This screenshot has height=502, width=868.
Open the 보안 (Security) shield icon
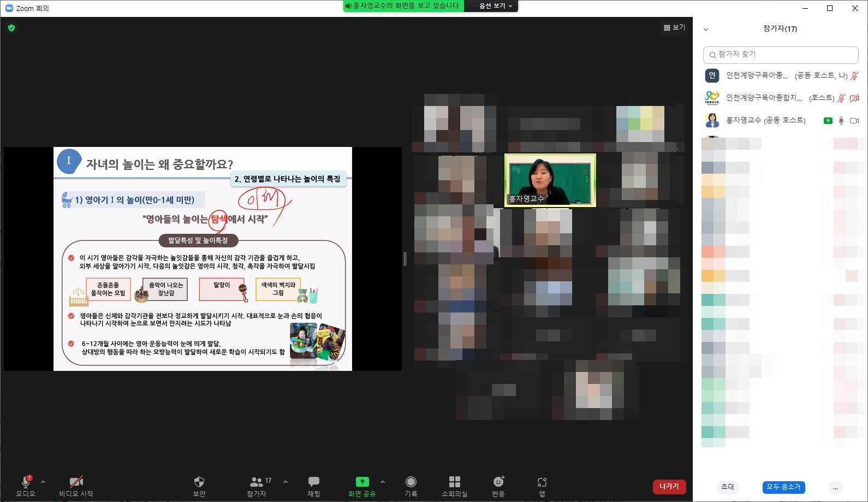(199, 482)
